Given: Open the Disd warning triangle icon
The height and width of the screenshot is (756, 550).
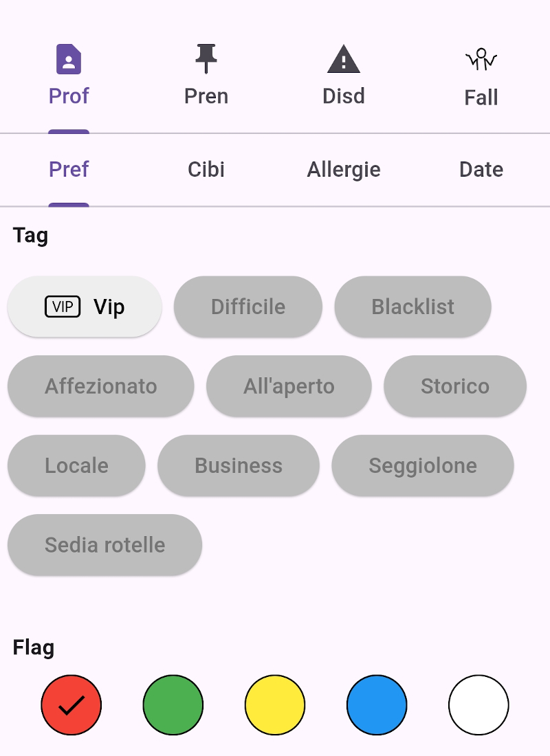Looking at the screenshot, I should pos(344,59).
